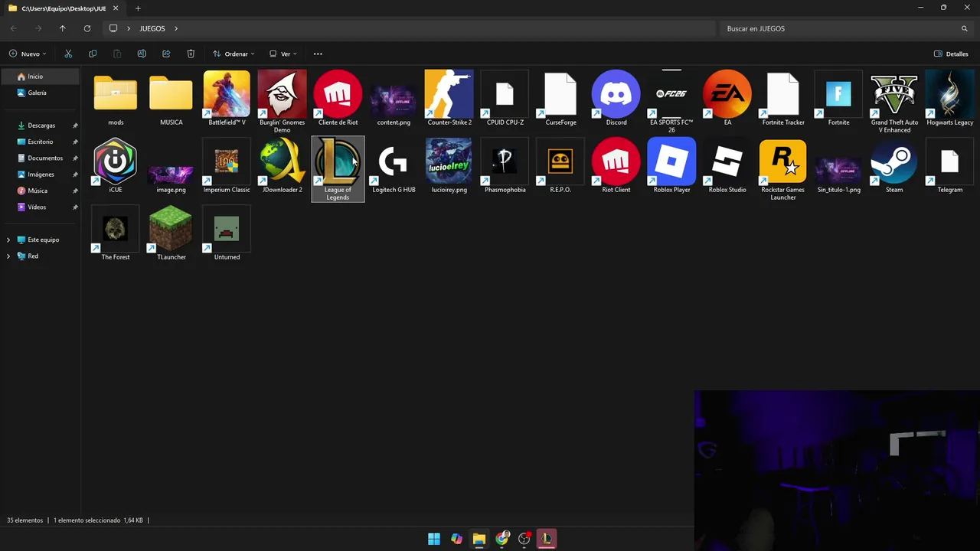Select the lucioirey.png thumbnail
Viewport: 980px width, 551px height.
pyautogui.click(x=449, y=161)
